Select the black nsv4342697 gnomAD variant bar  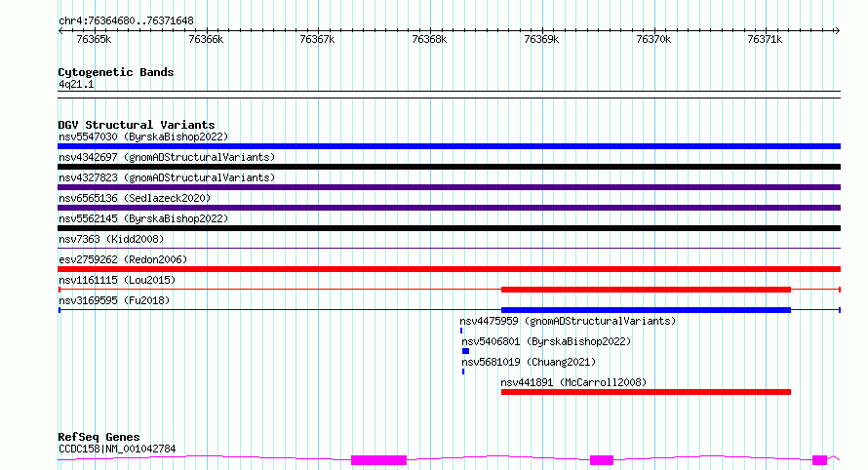click(449, 167)
